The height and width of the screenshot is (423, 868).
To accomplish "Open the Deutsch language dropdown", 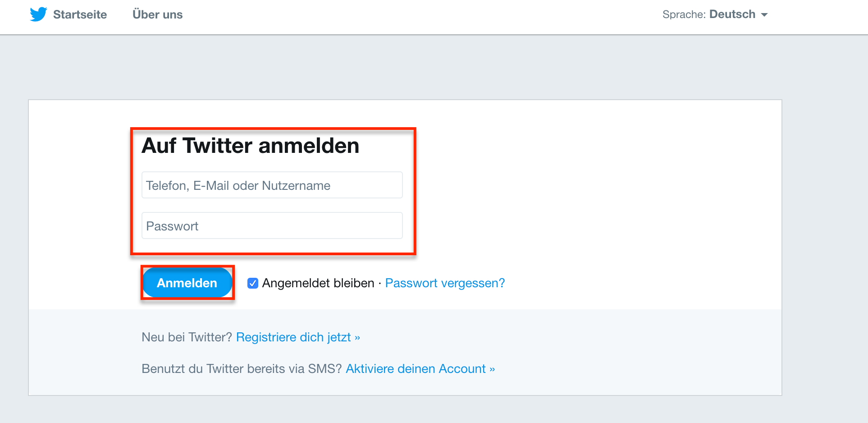I will click(732, 14).
